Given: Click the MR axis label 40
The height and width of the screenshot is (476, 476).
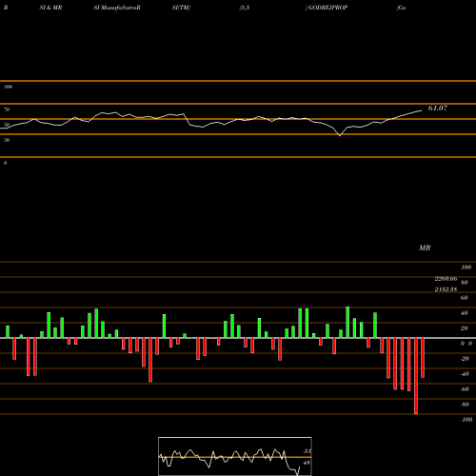Looking at the screenshot, I should coord(465,313).
